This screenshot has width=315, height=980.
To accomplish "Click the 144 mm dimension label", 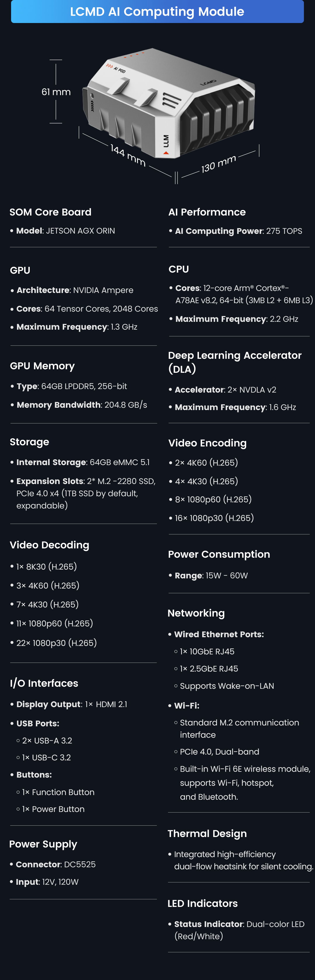I will point(127,155).
